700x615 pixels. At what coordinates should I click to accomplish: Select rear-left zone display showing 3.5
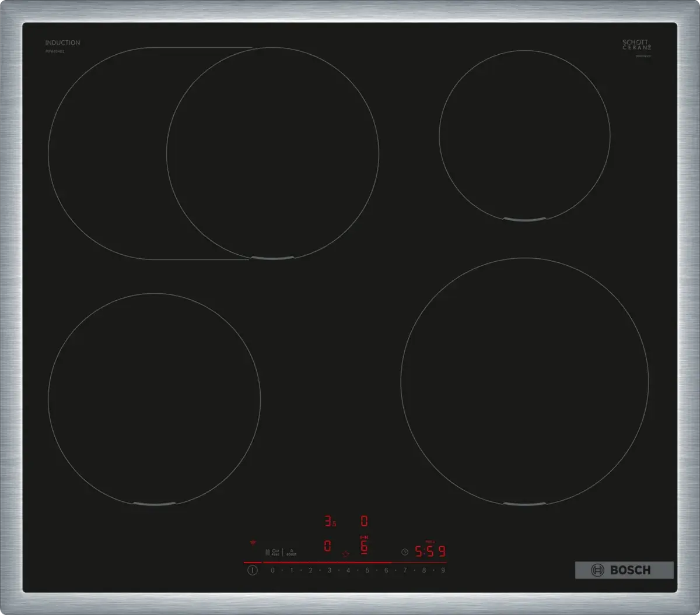[330, 521]
